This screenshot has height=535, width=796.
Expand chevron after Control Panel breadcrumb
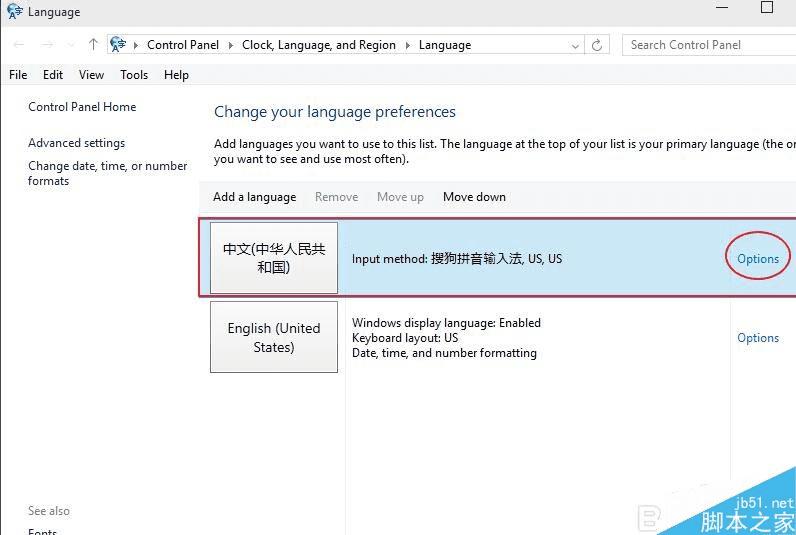pyautogui.click(x=231, y=45)
